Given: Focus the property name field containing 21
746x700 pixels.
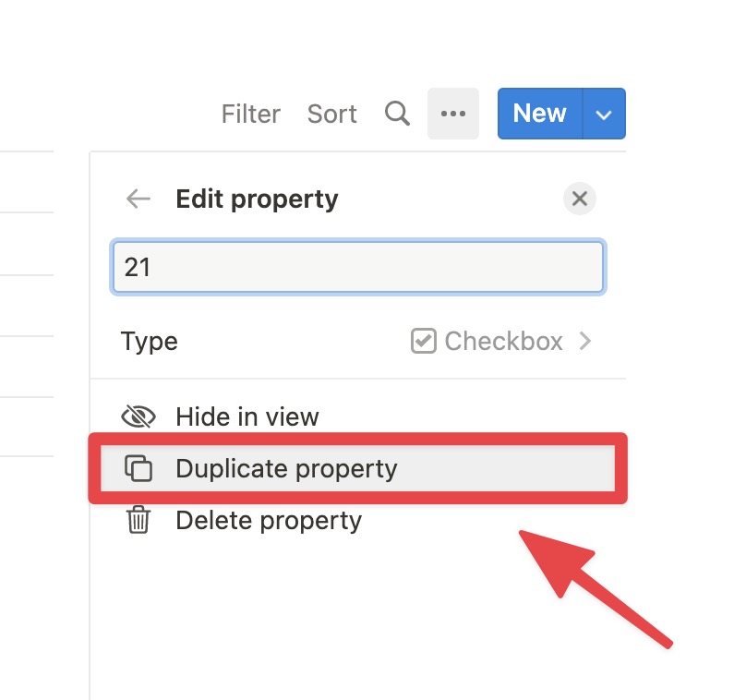Looking at the screenshot, I should coord(358,267).
